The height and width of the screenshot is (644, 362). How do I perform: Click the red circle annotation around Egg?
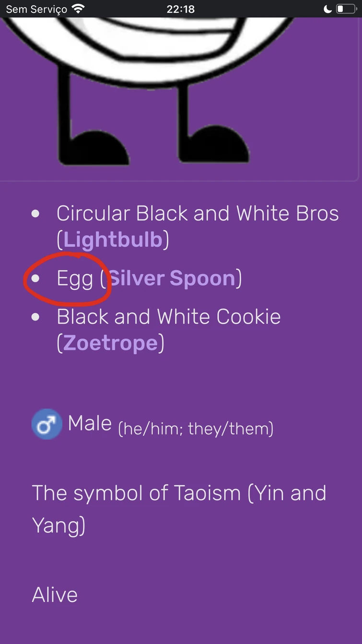click(67, 279)
